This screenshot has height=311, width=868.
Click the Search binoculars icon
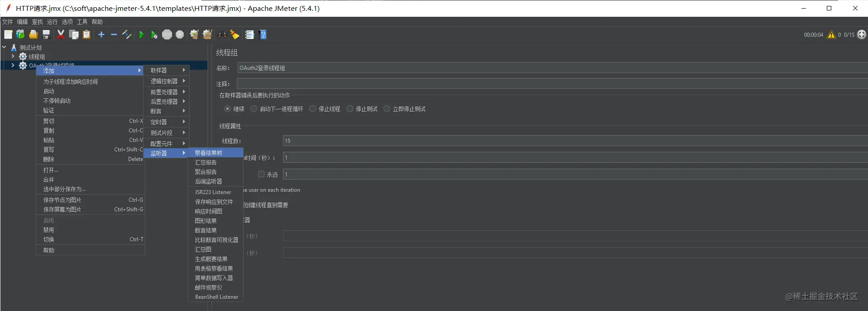pos(222,34)
